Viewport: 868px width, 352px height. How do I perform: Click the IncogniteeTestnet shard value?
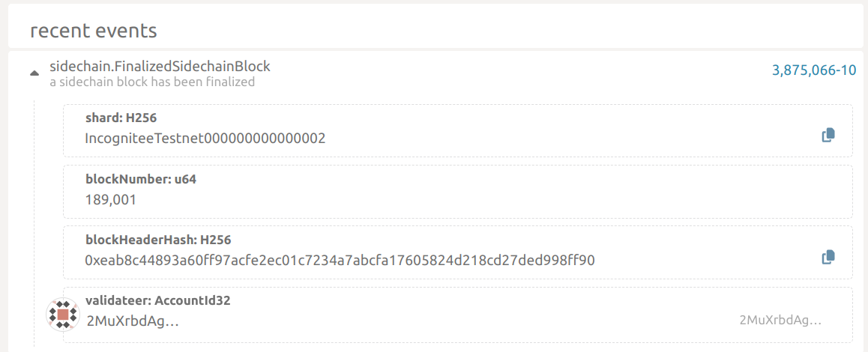click(205, 139)
